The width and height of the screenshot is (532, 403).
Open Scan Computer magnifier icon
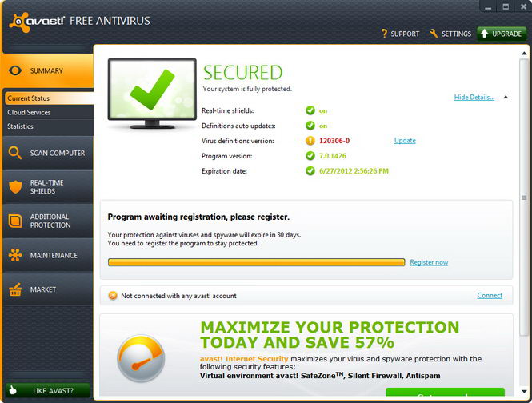pos(15,153)
